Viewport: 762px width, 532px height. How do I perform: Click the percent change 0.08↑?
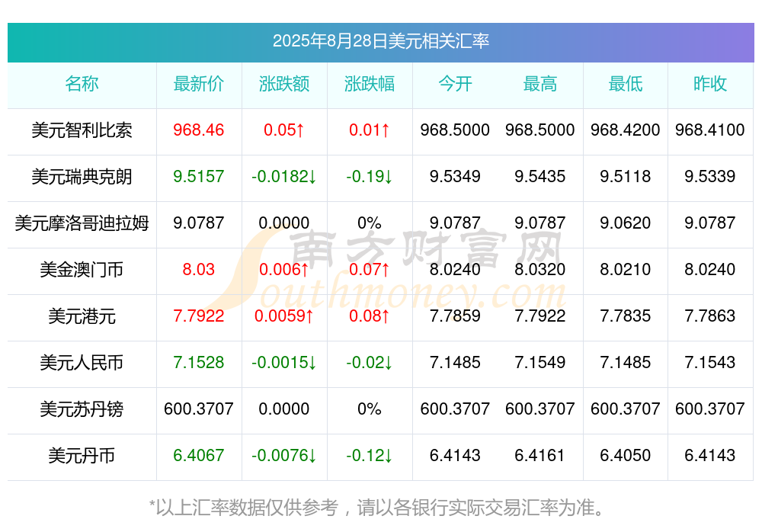pos(370,316)
